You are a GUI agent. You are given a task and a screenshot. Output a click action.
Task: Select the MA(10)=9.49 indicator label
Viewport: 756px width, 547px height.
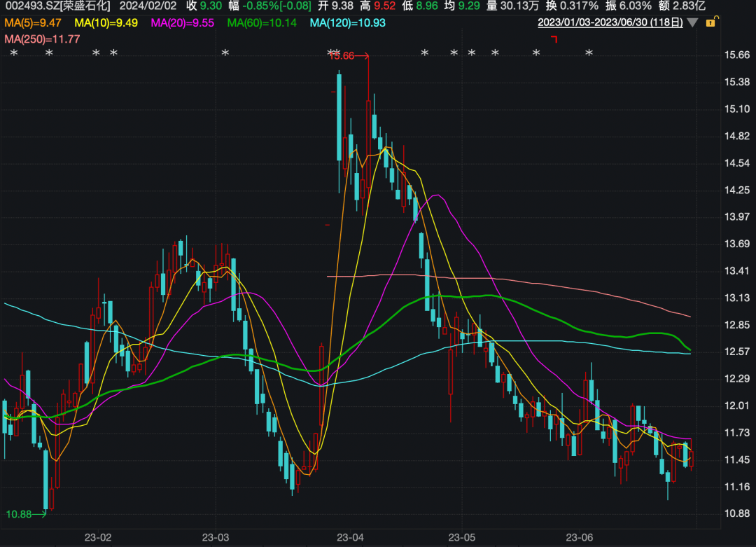tap(106, 22)
